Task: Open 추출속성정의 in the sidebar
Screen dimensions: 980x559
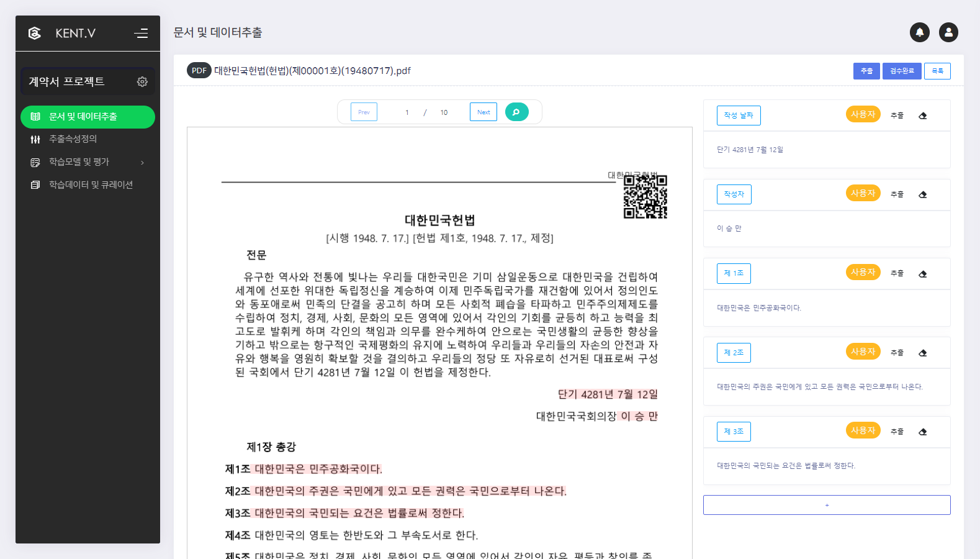Action: coord(73,139)
